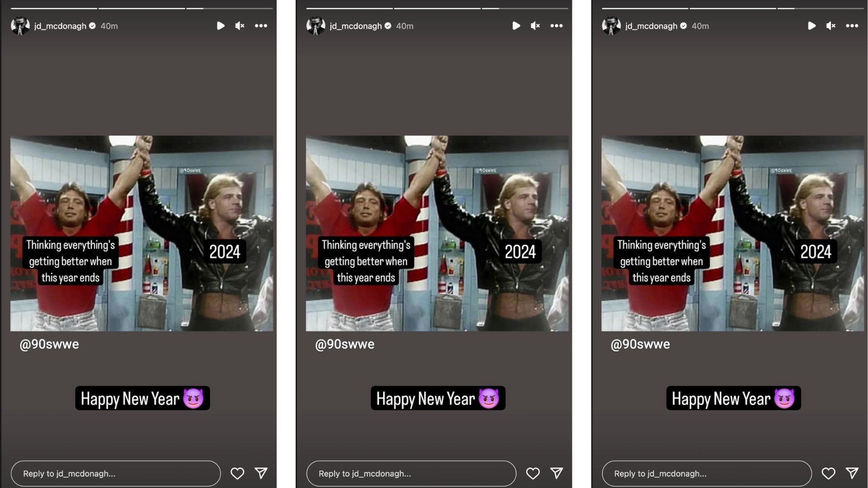This screenshot has width=868, height=488.
Task: Open three-dot menu in left story
Action: coord(261,26)
